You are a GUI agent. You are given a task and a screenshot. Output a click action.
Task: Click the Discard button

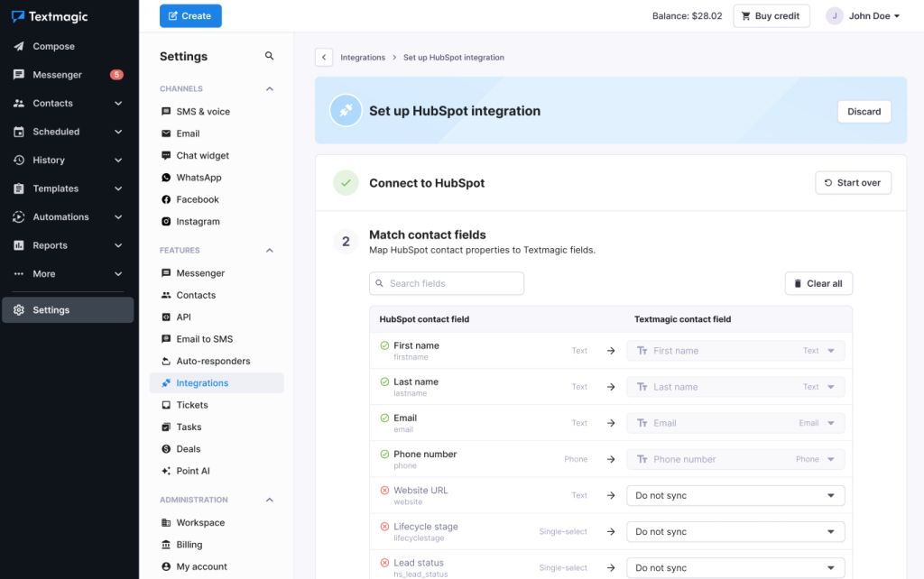point(864,111)
